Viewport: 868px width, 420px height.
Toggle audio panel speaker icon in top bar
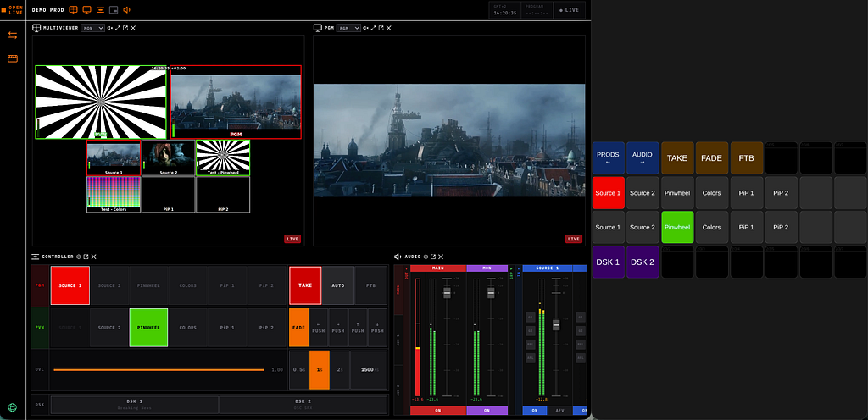click(127, 10)
